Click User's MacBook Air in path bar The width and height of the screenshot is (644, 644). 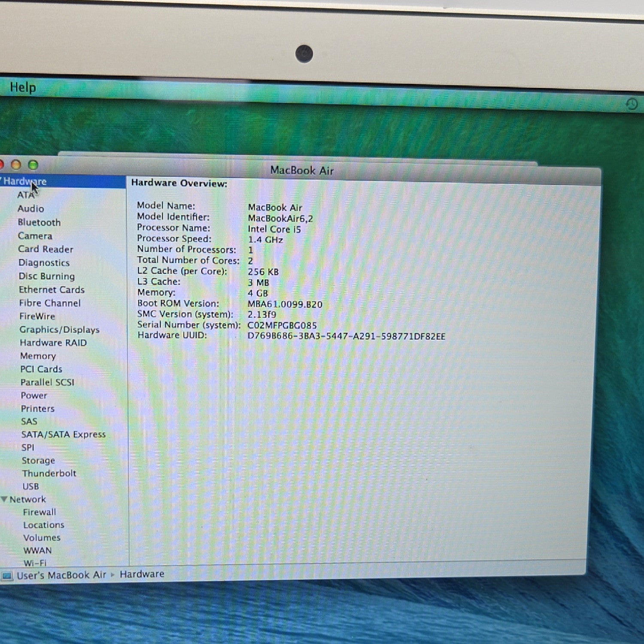[x=61, y=575]
